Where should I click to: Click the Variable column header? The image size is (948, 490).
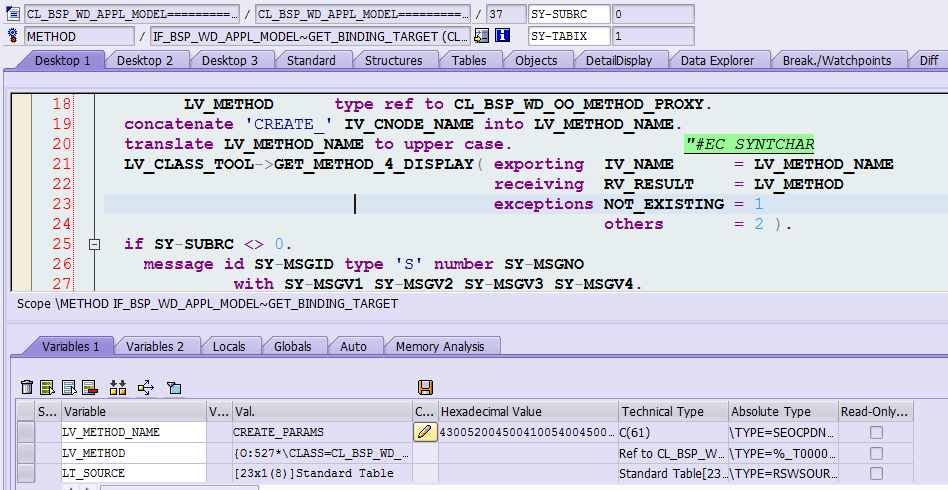134,412
